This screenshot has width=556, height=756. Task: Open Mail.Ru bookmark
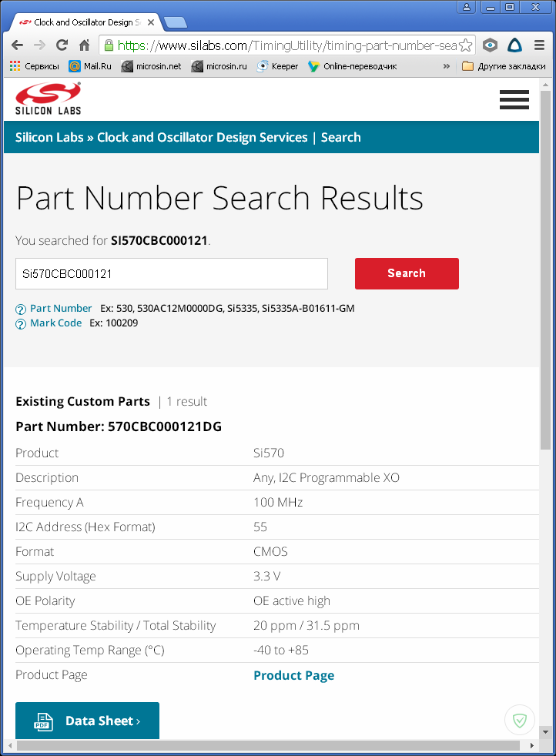click(90, 66)
